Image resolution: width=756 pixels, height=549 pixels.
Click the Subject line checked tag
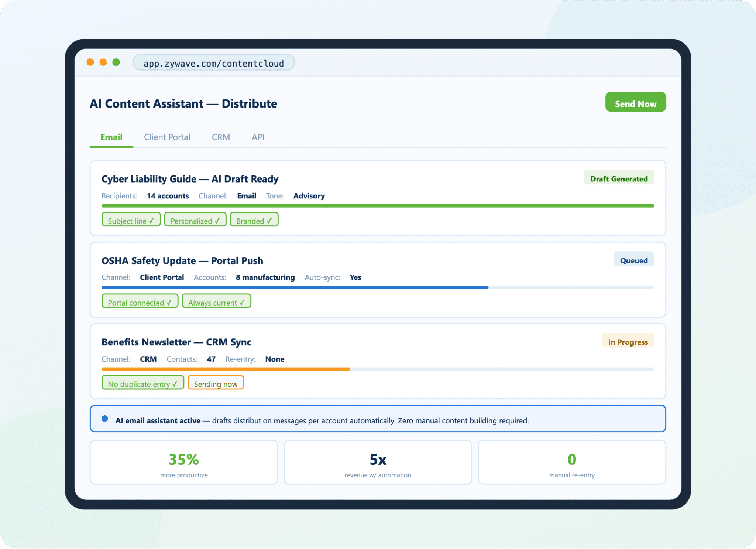pyautogui.click(x=131, y=220)
